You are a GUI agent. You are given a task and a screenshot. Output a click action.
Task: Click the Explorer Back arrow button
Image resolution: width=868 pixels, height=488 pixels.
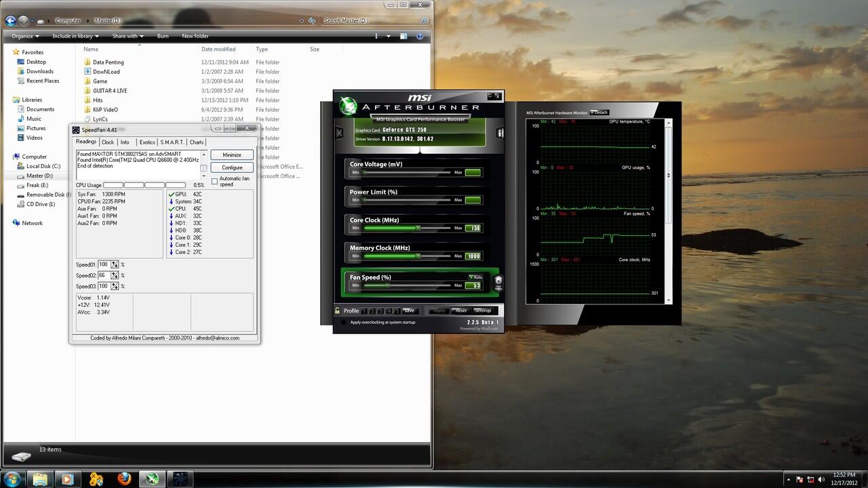pyautogui.click(x=10, y=21)
